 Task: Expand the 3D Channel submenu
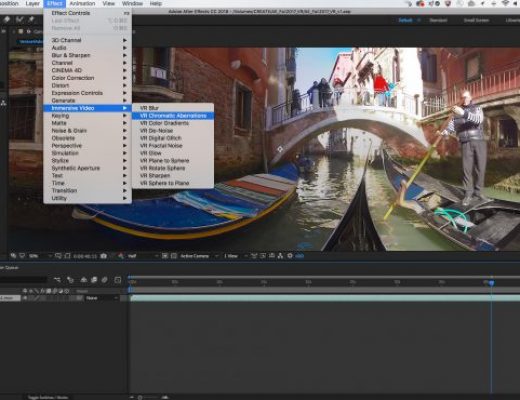coord(87,40)
